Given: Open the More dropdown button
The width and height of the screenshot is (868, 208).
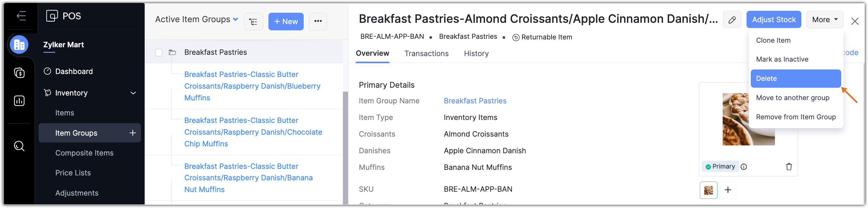Looking at the screenshot, I should pos(824,20).
